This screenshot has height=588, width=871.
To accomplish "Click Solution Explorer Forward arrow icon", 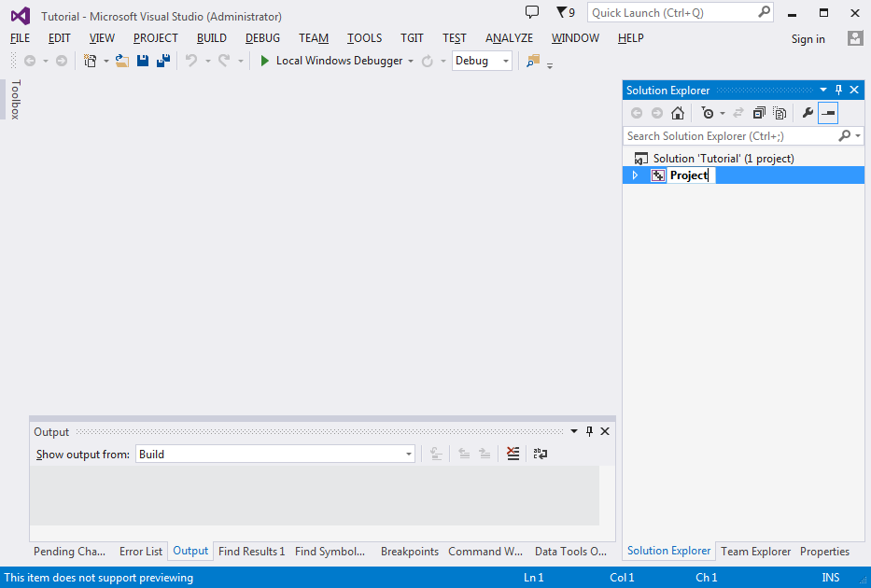I will (x=657, y=113).
